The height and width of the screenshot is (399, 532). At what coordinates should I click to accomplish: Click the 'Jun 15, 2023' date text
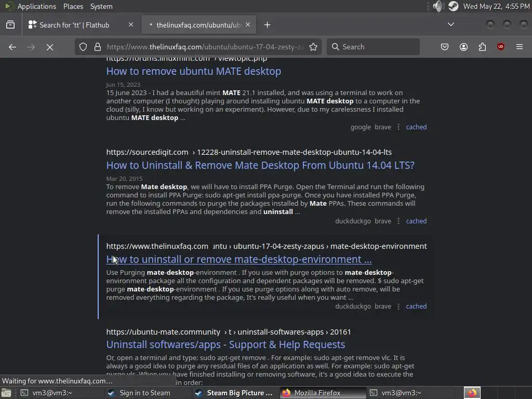(123, 85)
